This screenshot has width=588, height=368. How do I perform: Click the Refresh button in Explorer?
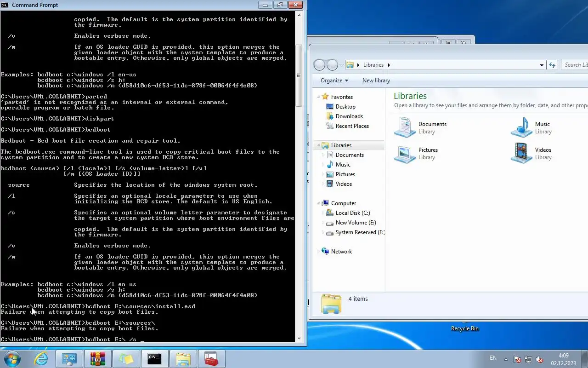(552, 65)
